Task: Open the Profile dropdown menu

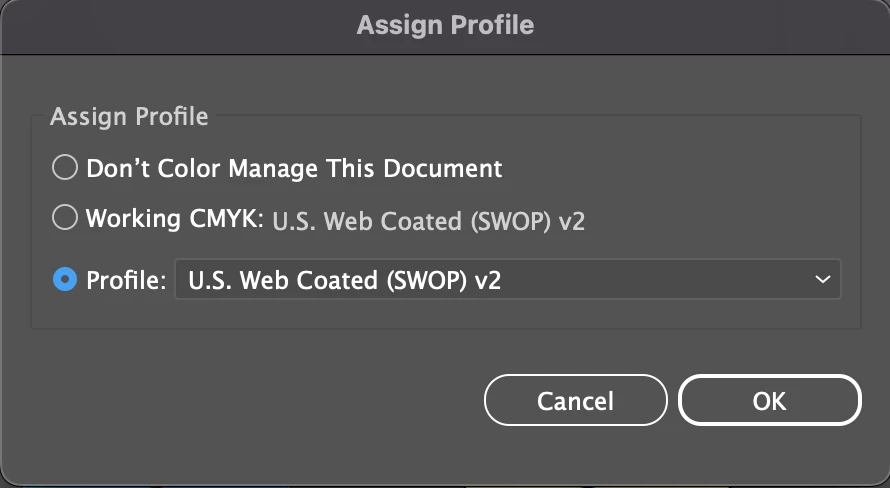Action: tap(507, 280)
